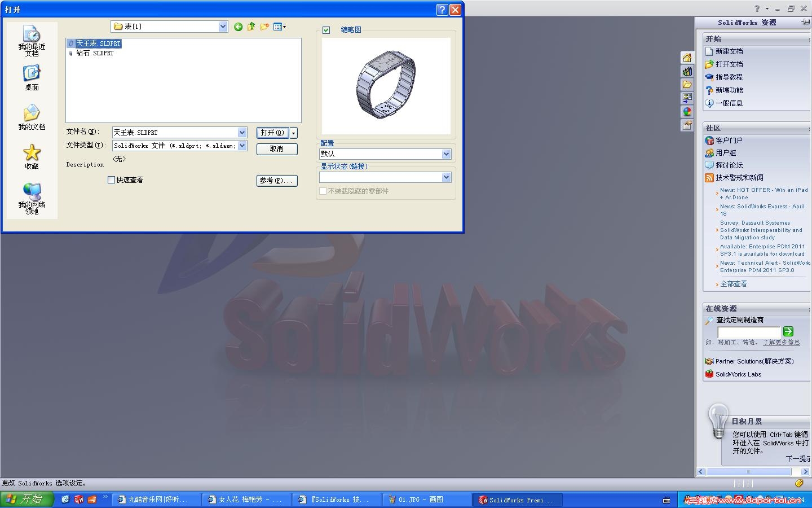Viewport: 812px width, 508px height.
Task: Open 'News: HOT OFFER - Win an iPad' link
Action: click(764, 194)
